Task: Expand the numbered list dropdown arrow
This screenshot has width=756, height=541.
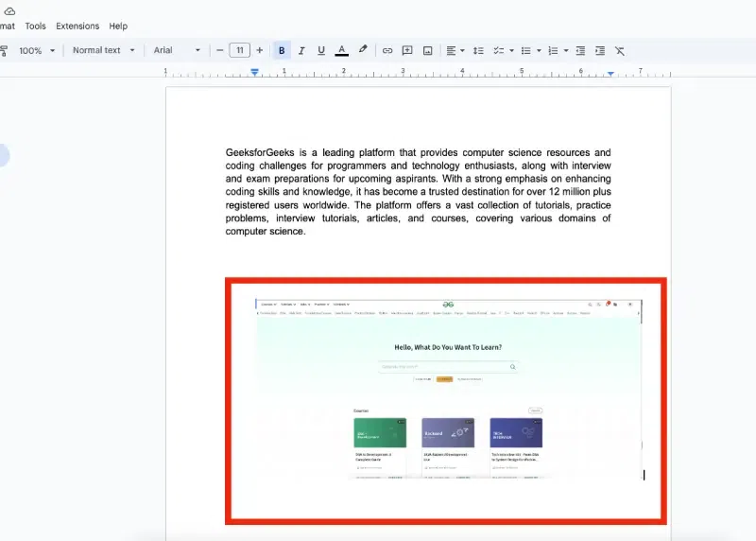Action: point(566,51)
